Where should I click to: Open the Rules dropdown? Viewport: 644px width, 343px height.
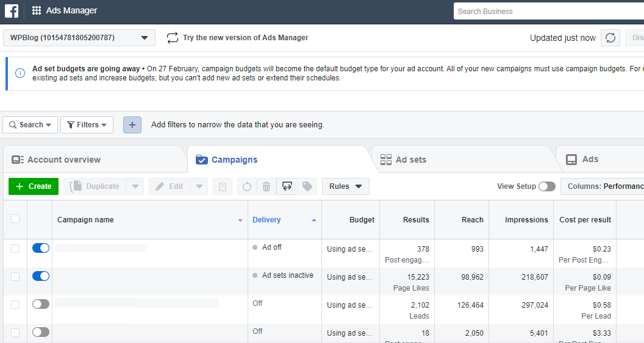(345, 186)
